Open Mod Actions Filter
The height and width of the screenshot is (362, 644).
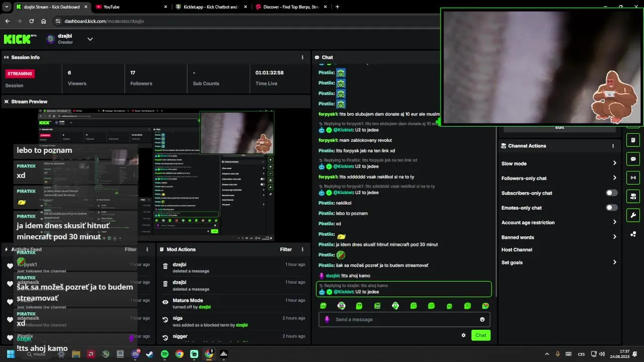pos(286,249)
